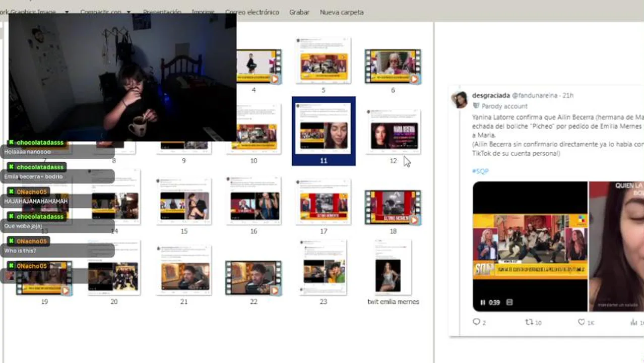Image resolution: width=644 pixels, height=363 pixels.
Task: Click the desgraciada account name
Action: [491, 95]
